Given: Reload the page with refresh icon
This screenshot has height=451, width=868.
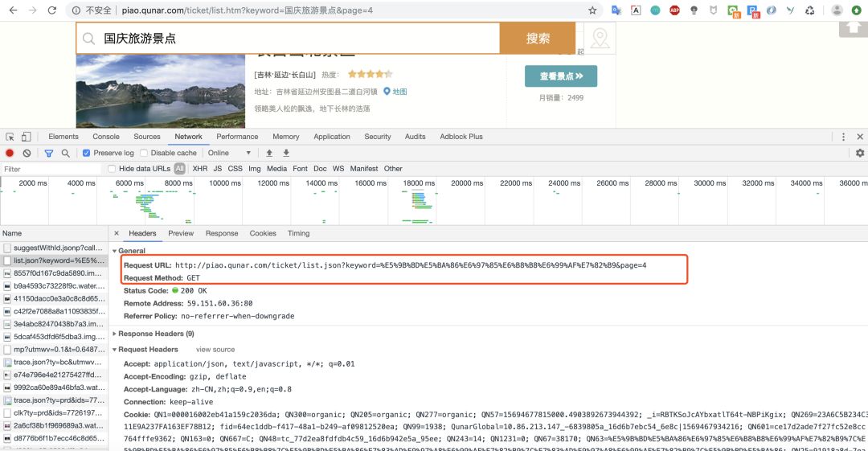Looking at the screenshot, I should (52, 10).
